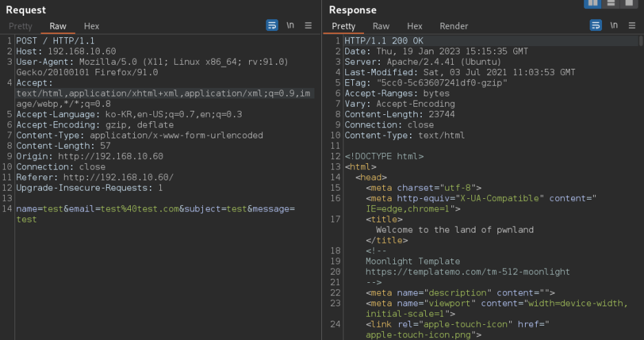Toggle non-printable characters \n in Request panel
Viewport: 644px width, 340px height.
(x=290, y=25)
